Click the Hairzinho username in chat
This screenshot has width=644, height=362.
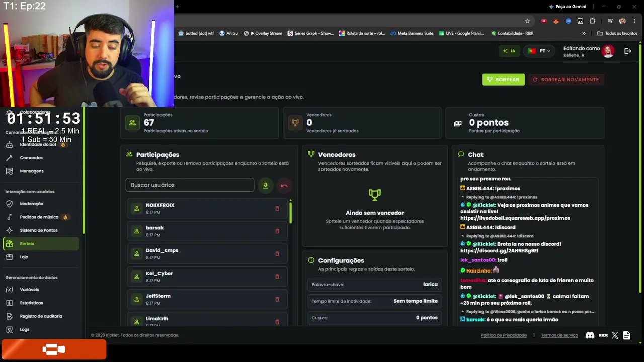pos(478,270)
